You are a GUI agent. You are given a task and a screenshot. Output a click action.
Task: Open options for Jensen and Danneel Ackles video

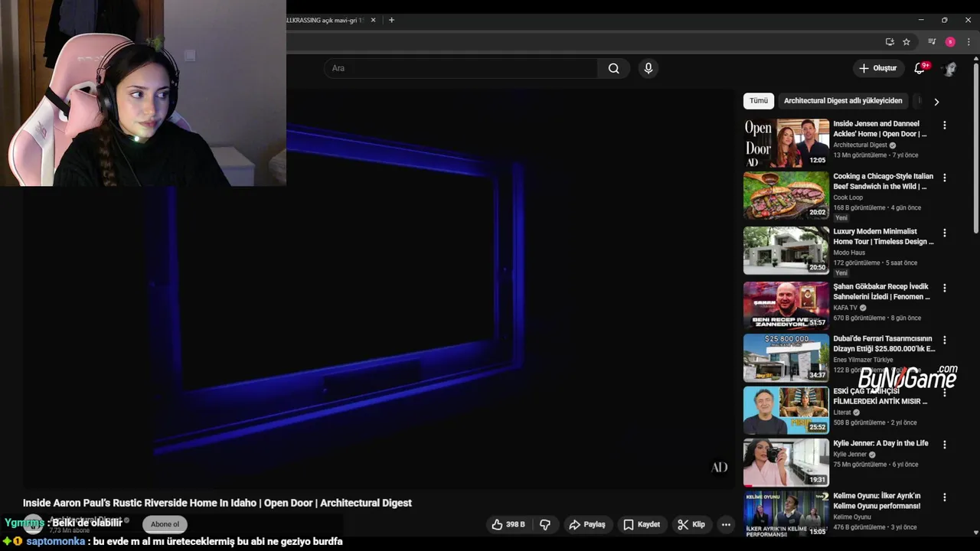point(944,125)
